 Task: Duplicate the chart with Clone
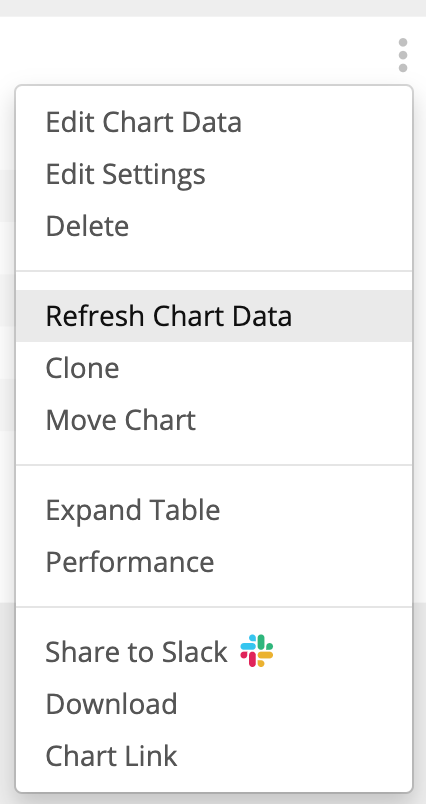click(x=83, y=368)
